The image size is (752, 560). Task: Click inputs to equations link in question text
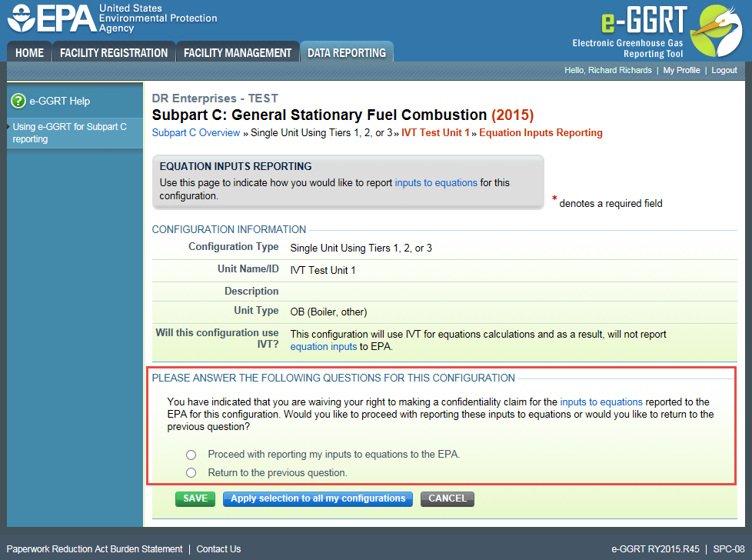(601, 402)
